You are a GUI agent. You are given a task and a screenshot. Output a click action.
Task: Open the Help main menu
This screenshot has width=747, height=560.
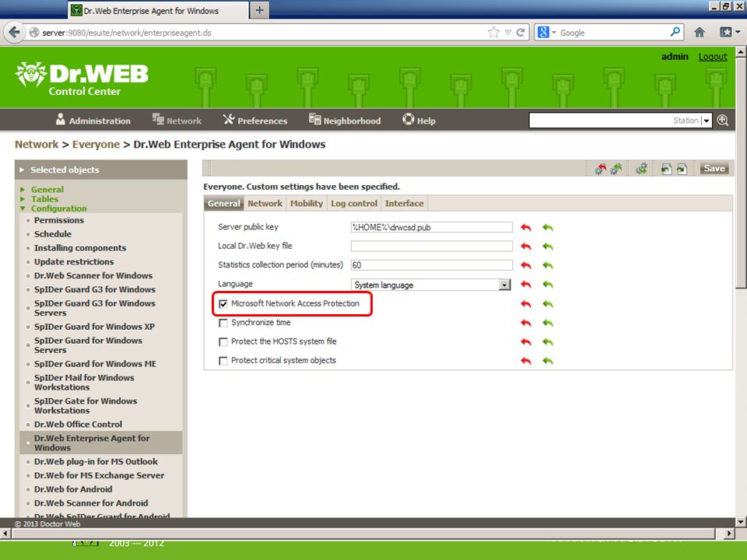(x=419, y=121)
